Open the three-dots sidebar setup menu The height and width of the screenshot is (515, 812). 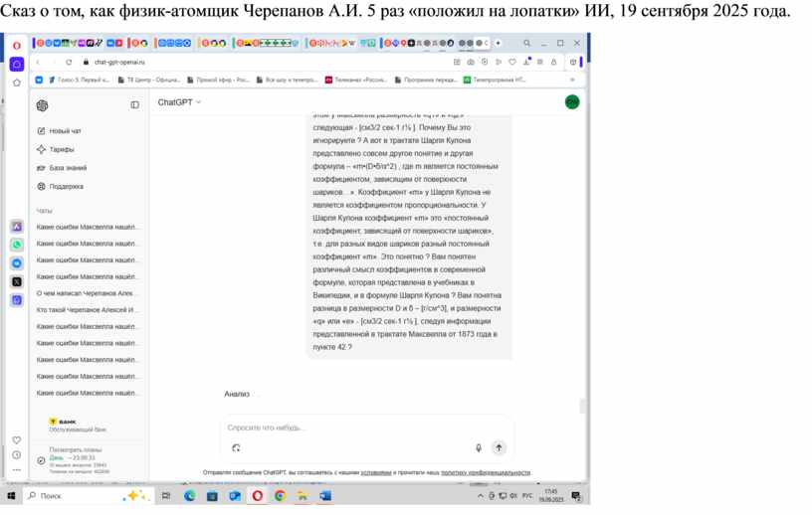point(17,470)
